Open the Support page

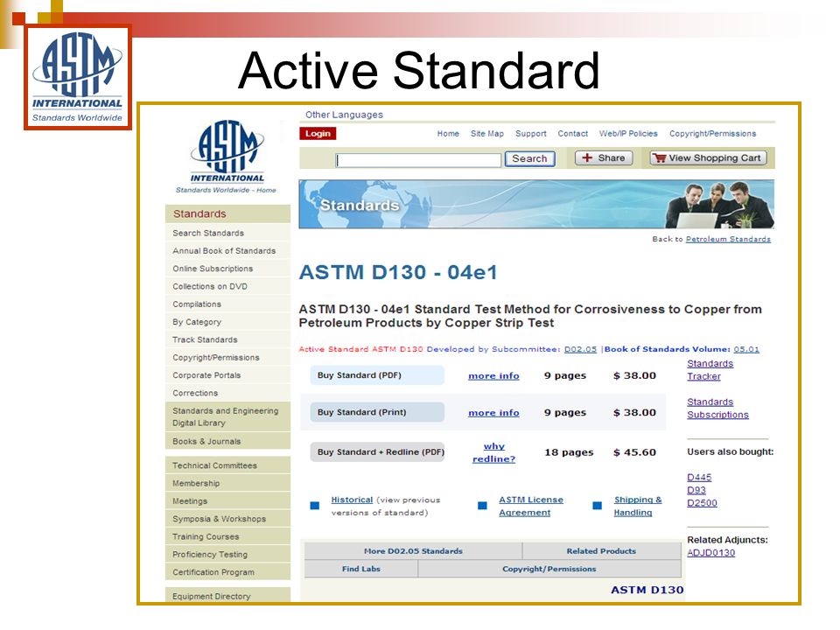pyautogui.click(x=531, y=133)
